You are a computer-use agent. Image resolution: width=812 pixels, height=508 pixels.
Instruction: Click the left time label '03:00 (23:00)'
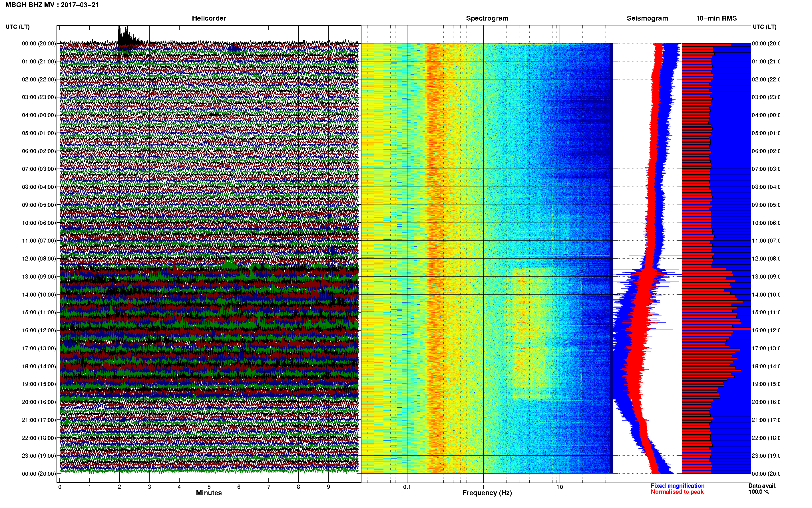click(x=39, y=97)
